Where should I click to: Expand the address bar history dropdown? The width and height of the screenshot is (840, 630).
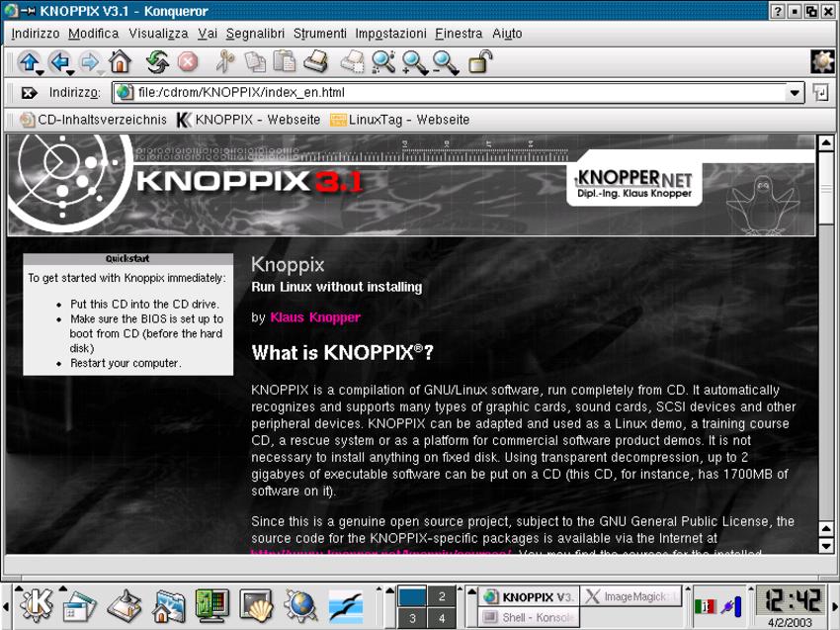tap(795, 93)
